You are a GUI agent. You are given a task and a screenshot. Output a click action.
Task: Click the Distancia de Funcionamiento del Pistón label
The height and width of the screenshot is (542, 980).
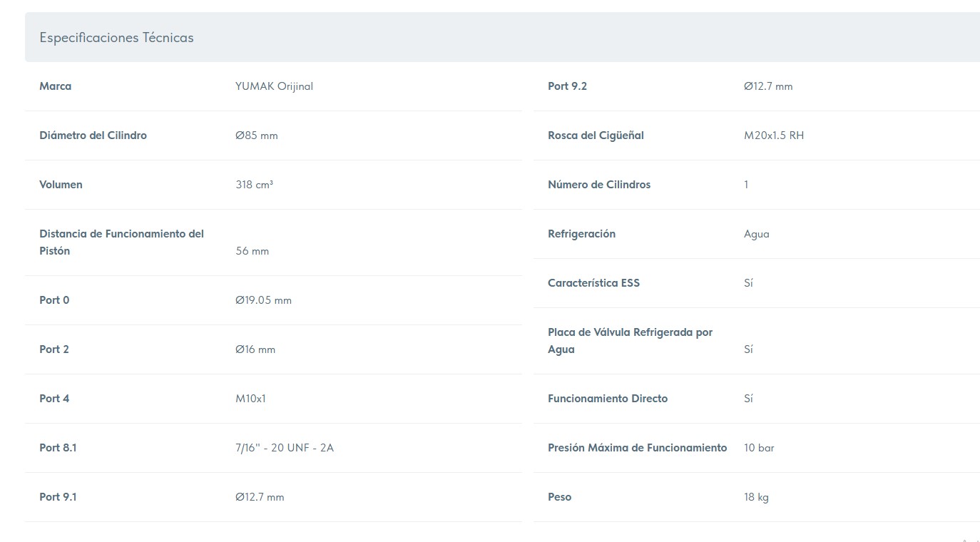[122, 242]
